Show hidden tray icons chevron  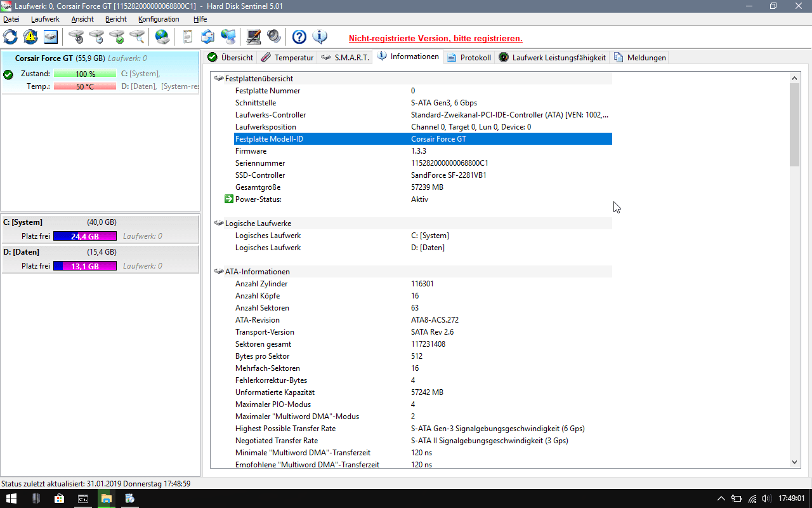pyautogui.click(x=721, y=498)
